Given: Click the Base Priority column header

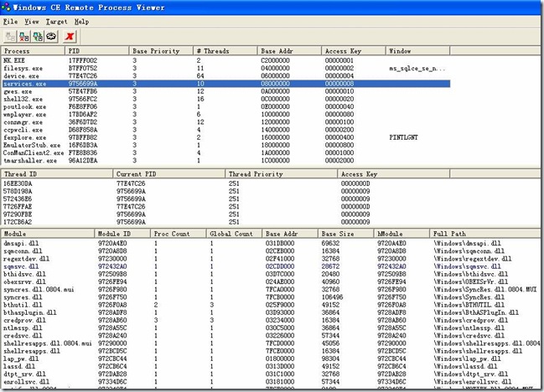Looking at the screenshot, I should [161, 51].
